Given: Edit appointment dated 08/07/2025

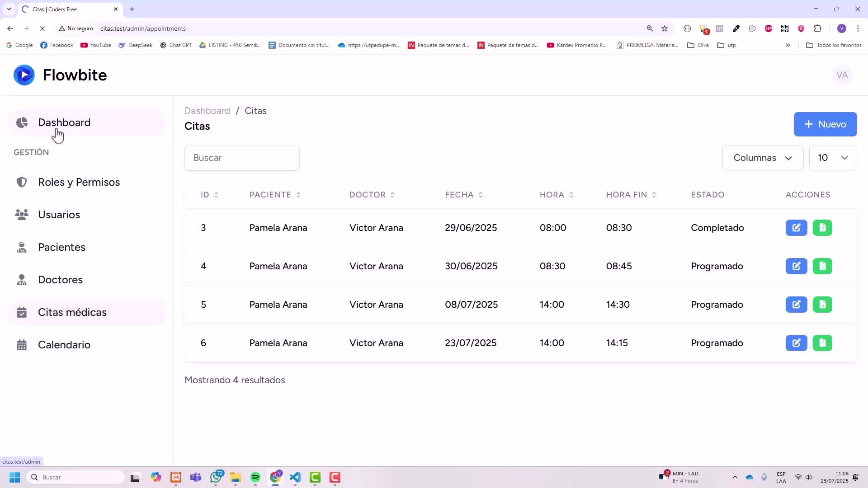Looking at the screenshot, I should tap(796, 305).
